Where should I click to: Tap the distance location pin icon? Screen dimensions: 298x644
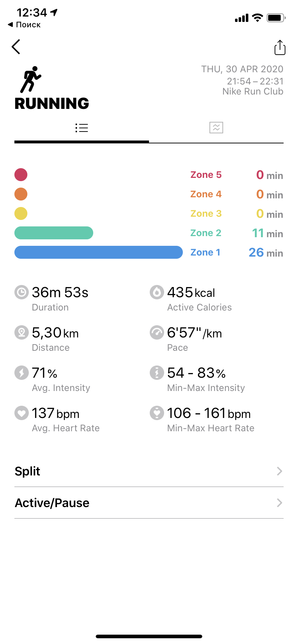[22, 332]
